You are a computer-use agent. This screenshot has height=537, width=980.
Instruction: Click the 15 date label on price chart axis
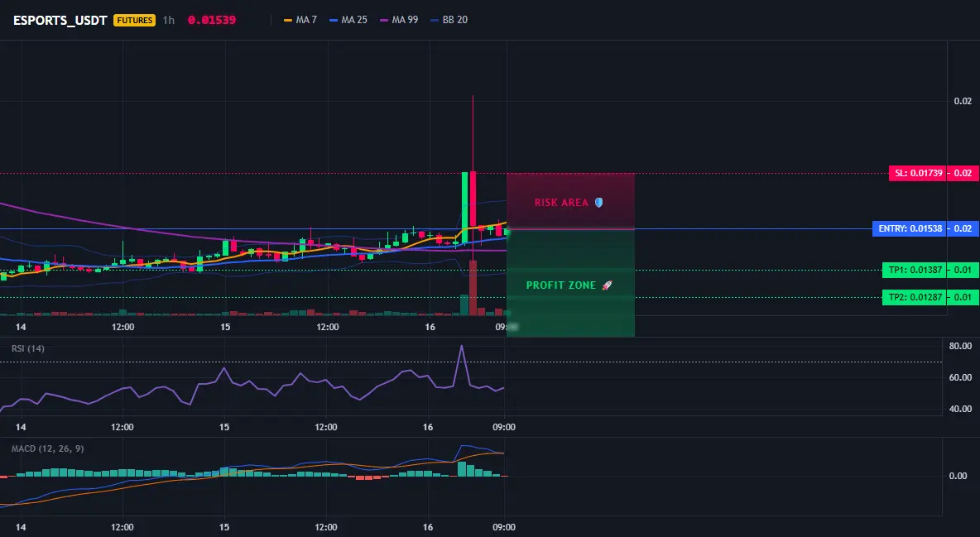click(x=225, y=327)
